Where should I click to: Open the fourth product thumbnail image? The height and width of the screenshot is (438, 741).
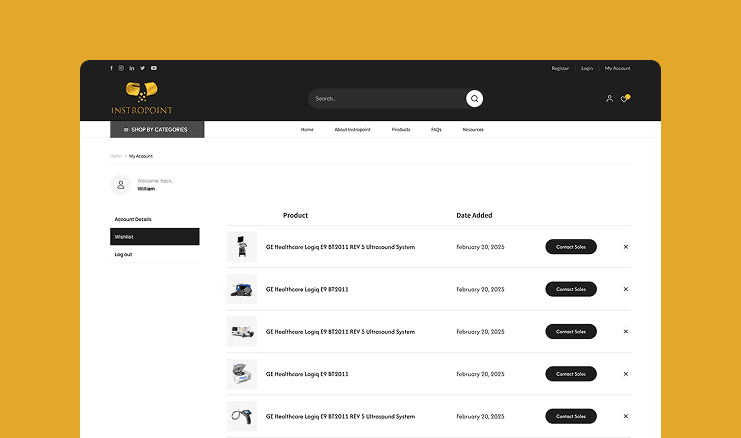(242, 374)
